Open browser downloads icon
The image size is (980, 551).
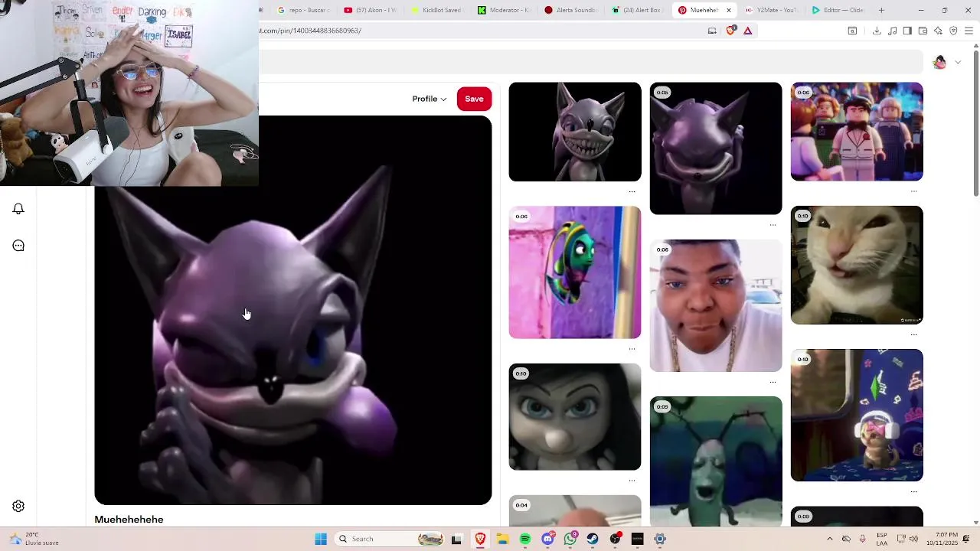click(877, 31)
